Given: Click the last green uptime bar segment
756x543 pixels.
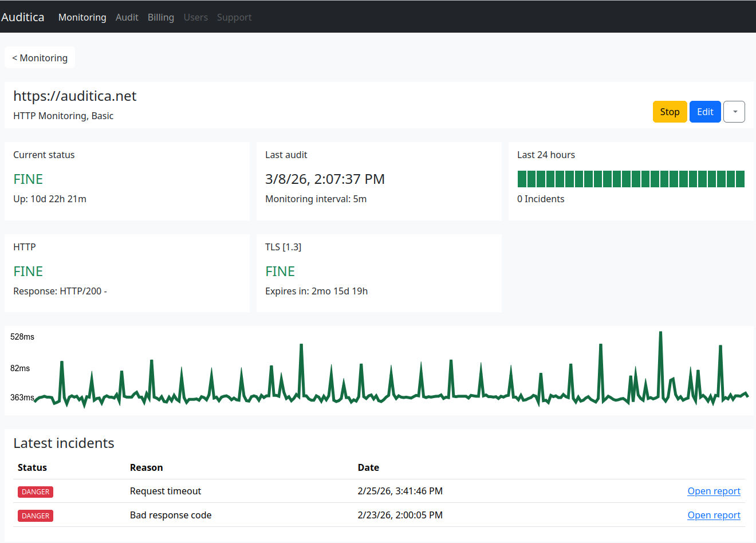Looking at the screenshot, I should tap(740, 179).
